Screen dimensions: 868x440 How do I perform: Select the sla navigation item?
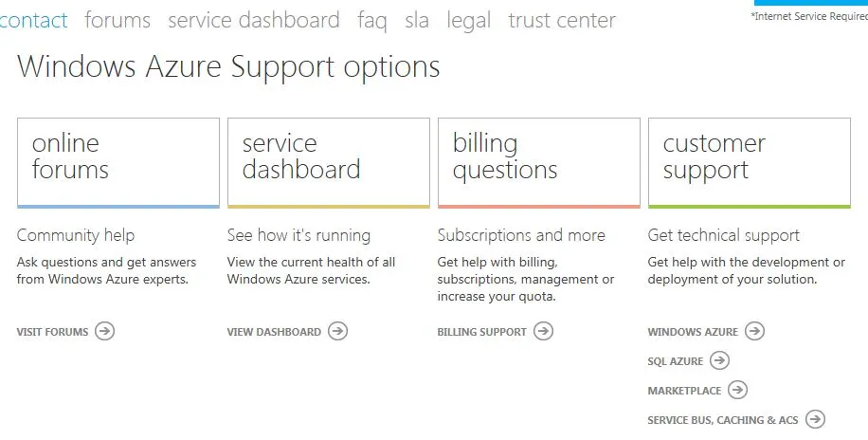coord(417,20)
